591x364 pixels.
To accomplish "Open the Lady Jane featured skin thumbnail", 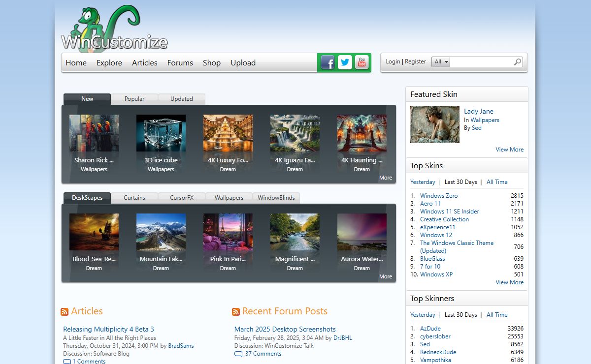I will (435, 125).
